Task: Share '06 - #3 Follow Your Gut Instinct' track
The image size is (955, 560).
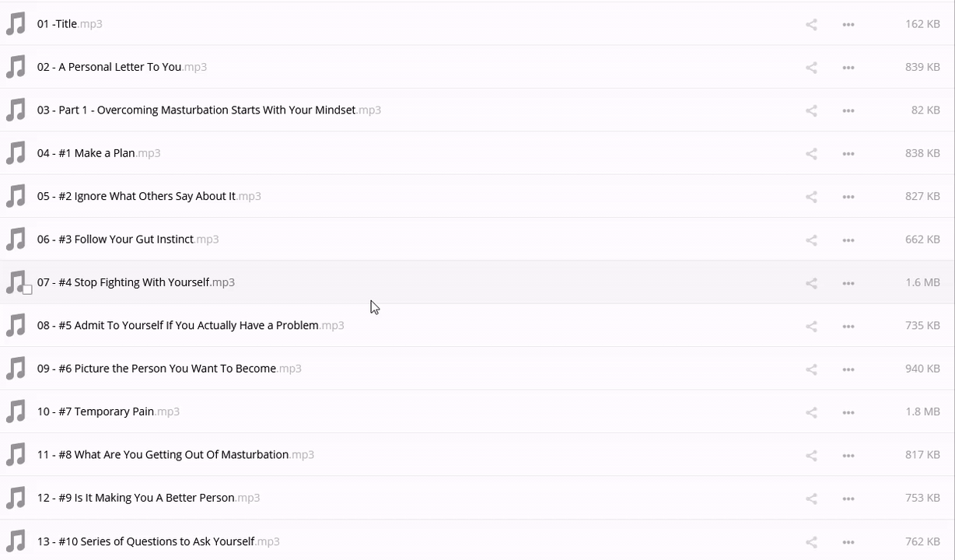Action: [811, 240]
